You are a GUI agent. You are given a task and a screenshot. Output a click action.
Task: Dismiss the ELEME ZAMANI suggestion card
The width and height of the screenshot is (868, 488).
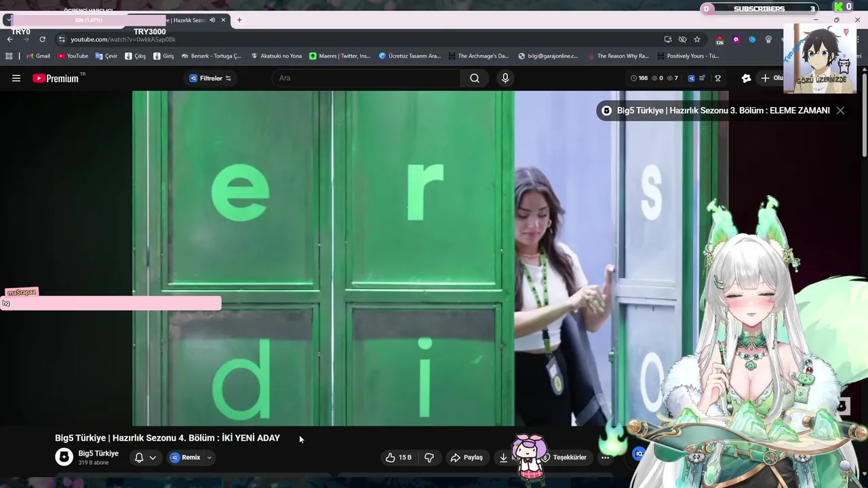(840, 110)
